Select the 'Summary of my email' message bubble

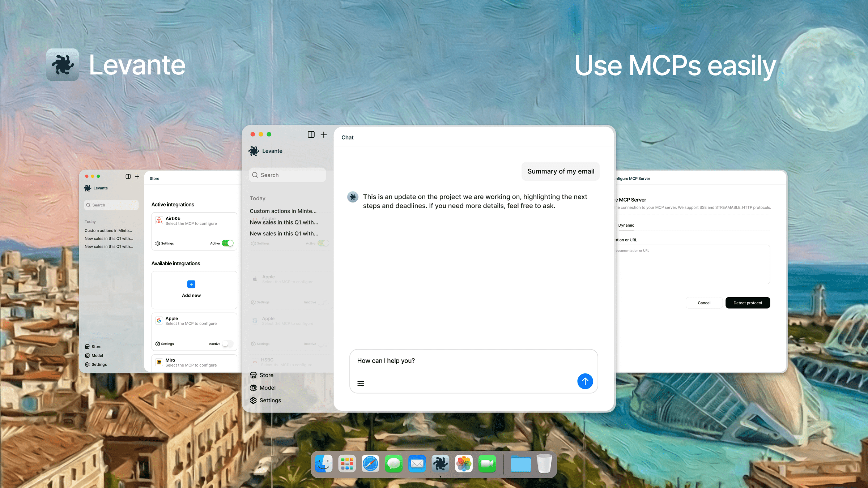(x=561, y=171)
